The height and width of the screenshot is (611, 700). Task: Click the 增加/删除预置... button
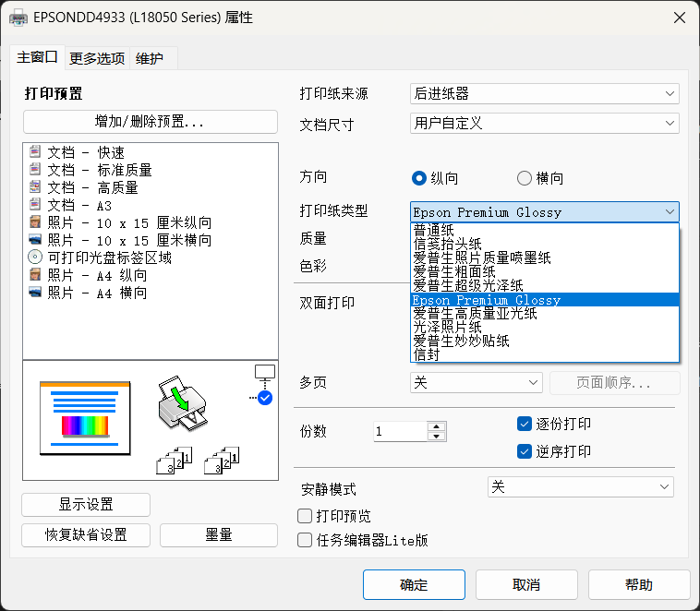pos(150,122)
